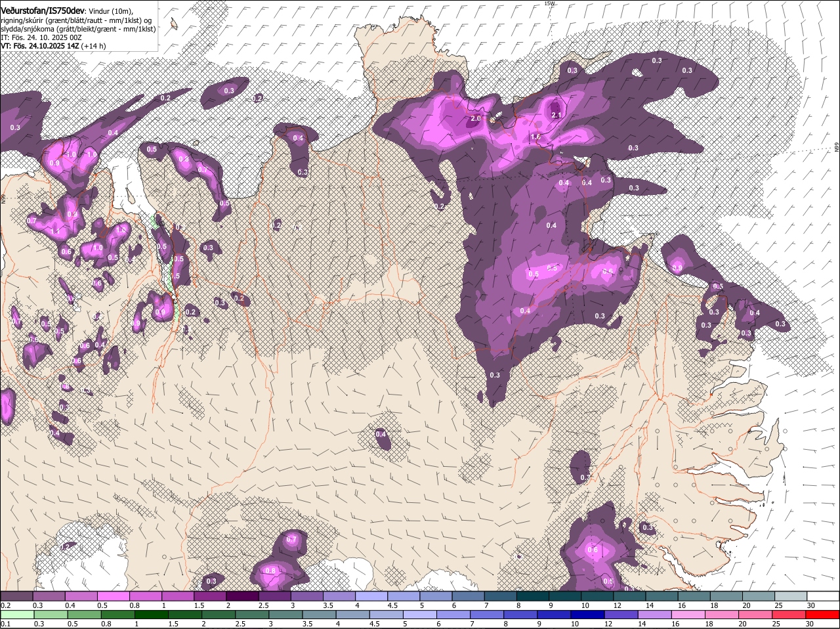The height and width of the screenshot is (629, 840).
Task: Select the light green 0.1 rain legend swatch
Action: coord(16,615)
